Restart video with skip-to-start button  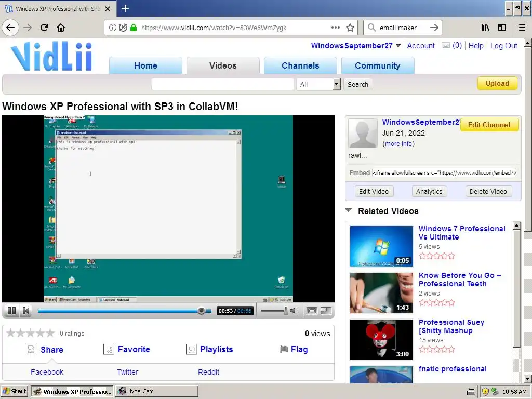point(26,311)
